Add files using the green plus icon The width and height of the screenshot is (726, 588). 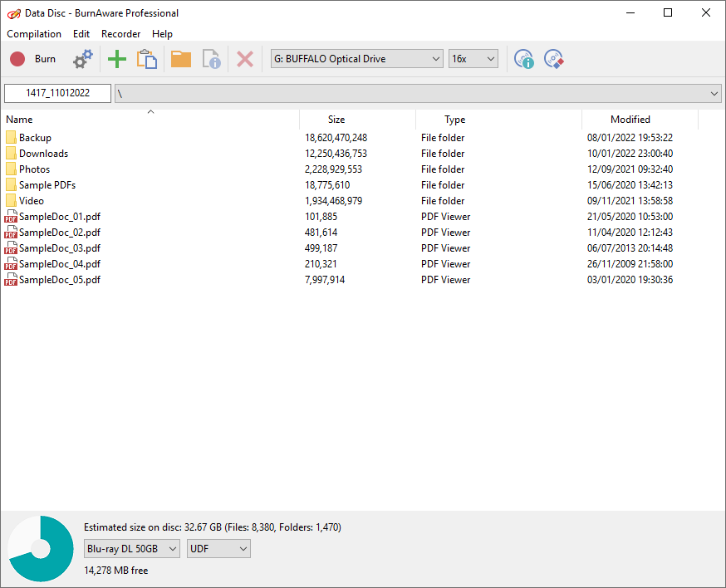pyautogui.click(x=116, y=59)
